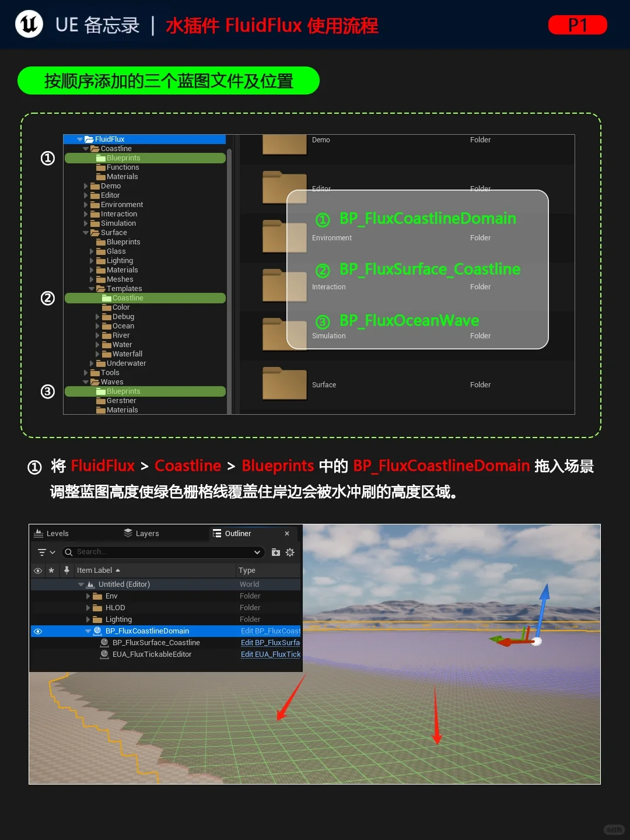Screen dimensions: 630x840
Task: Toggle visibility of BP_FluxCoastlineDomain
Action: coord(38,631)
